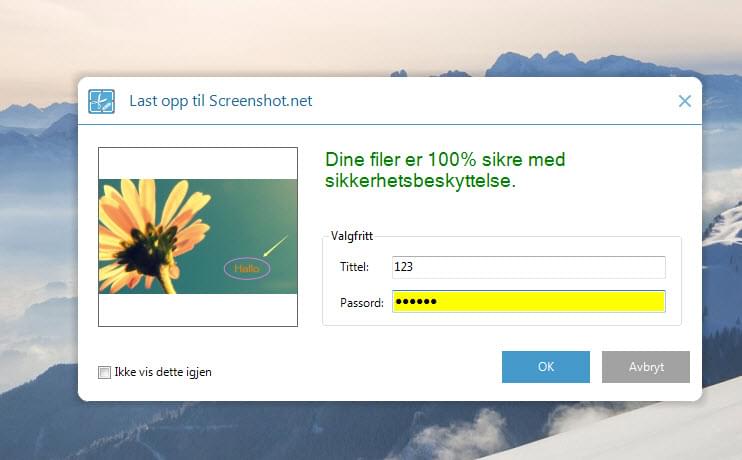Image resolution: width=742 pixels, height=460 pixels.
Task: Enable the 'Ikke vis dette igjen' checkbox
Action: tap(105, 372)
